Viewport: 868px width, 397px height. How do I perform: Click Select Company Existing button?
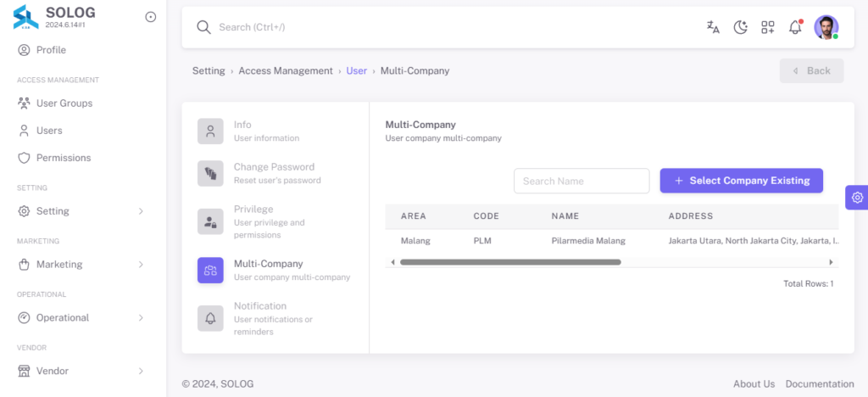pyautogui.click(x=741, y=181)
